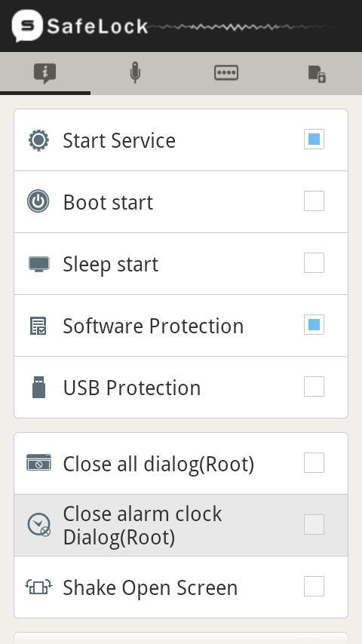
Task: Click the Shake Open Screen phone icon
Action: pos(38,587)
